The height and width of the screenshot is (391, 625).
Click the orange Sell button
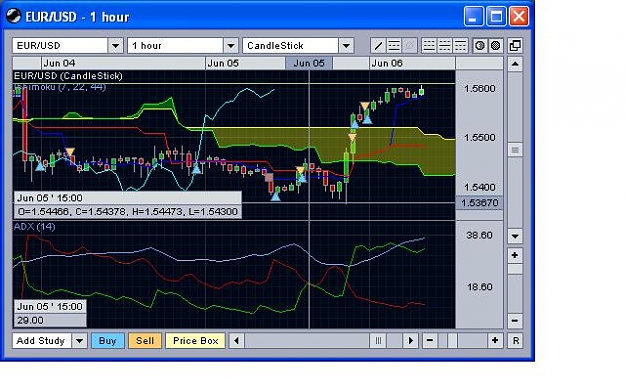[x=145, y=341]
